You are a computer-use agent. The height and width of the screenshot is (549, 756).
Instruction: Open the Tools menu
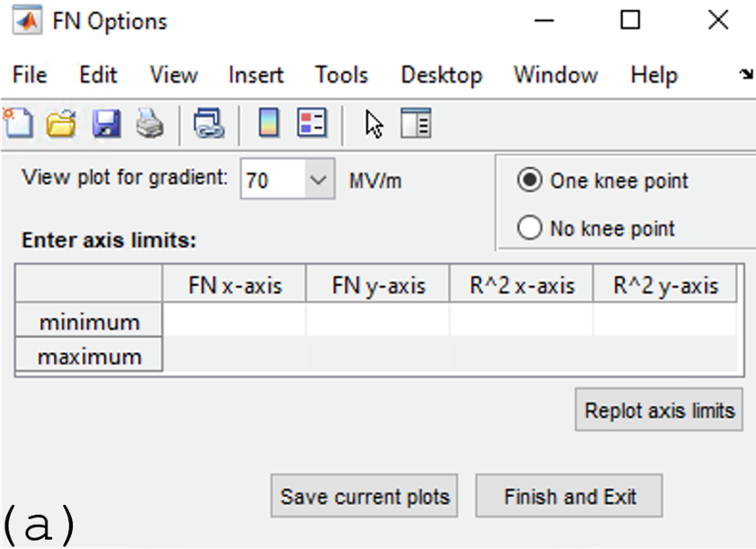point(341,75)
